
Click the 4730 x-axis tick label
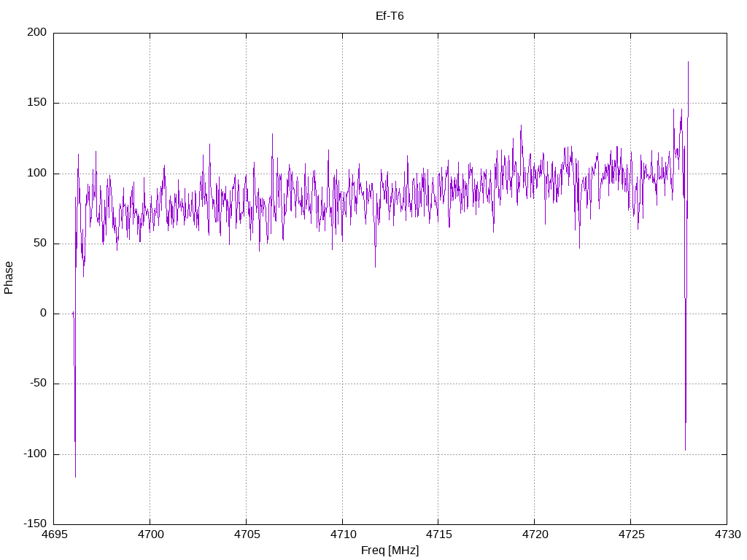click(x=727, y=534)
